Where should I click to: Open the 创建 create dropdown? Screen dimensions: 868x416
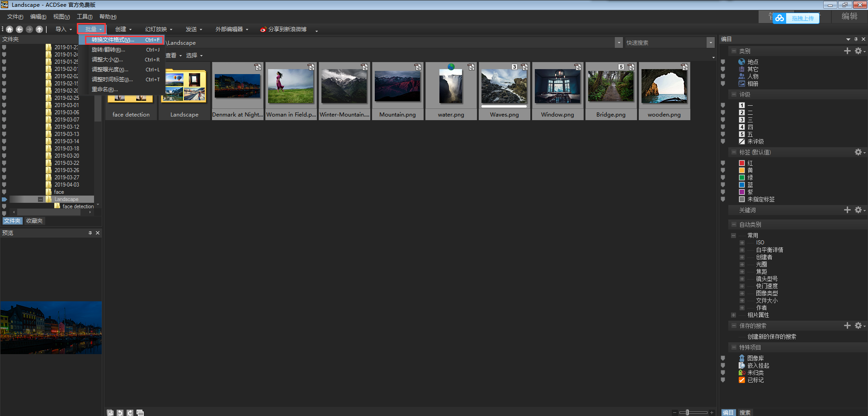pos(123,29)
